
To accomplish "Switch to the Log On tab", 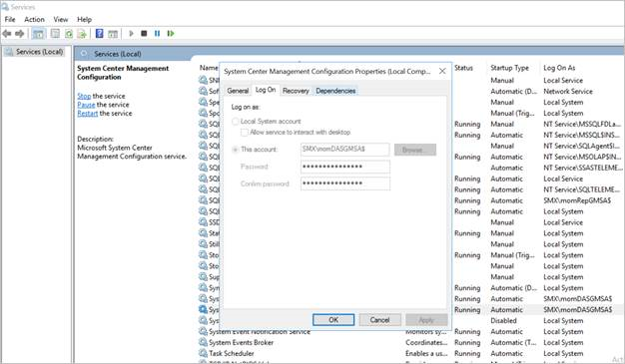I will pyautogui.click(x=266, y=90).
